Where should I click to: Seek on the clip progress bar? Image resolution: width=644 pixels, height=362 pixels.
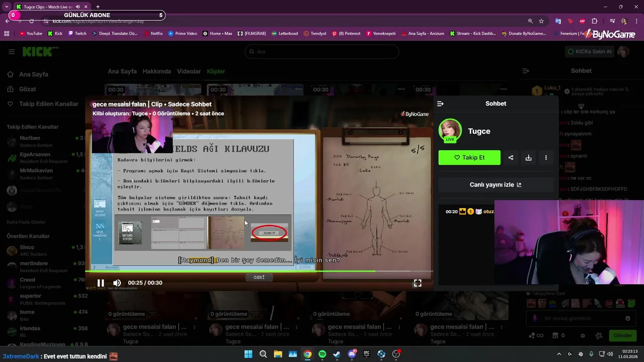tap(259, 271)
